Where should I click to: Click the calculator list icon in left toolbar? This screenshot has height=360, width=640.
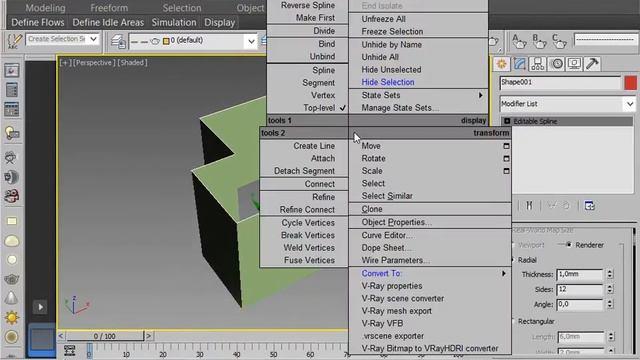pos(11,90)
